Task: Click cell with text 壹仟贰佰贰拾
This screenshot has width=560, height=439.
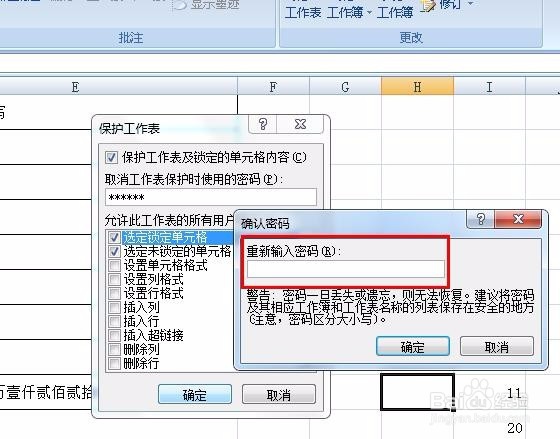Action: 46,392
